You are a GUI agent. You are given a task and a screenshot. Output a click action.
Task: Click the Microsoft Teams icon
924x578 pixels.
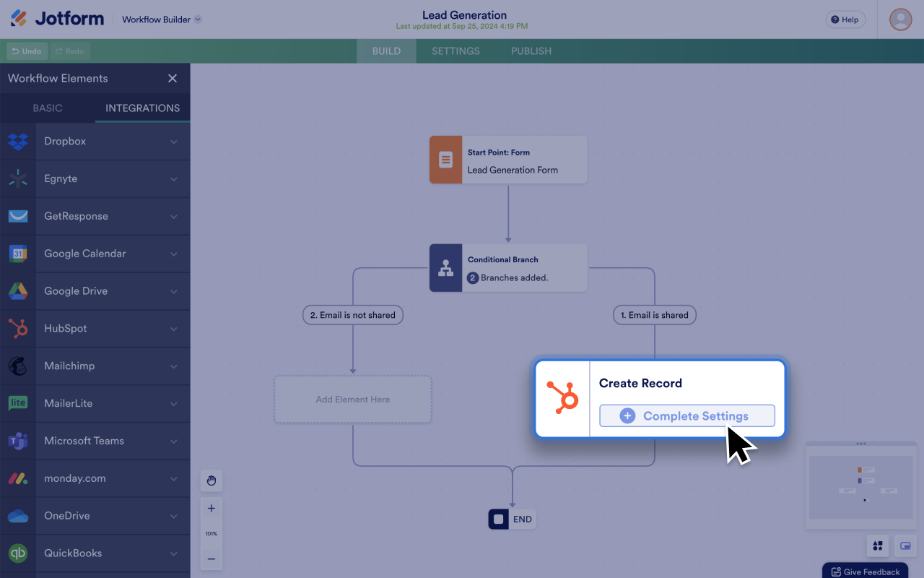[x=18, y=441]
